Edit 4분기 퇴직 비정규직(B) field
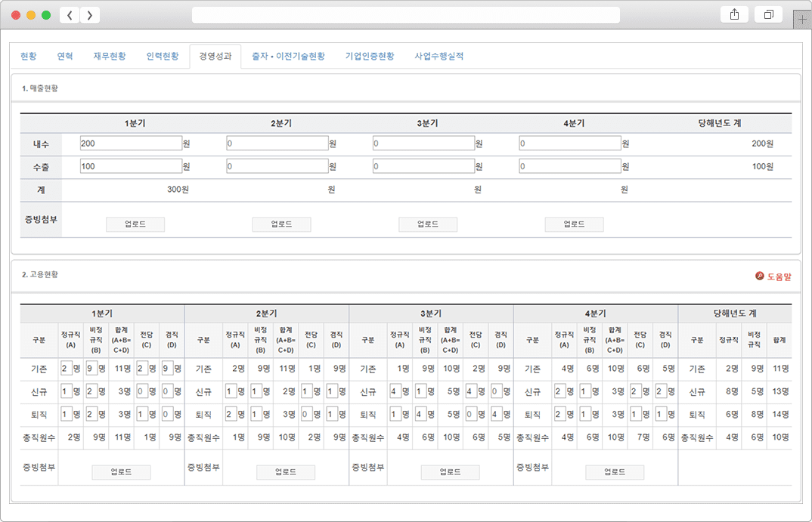 pos(585,414)
